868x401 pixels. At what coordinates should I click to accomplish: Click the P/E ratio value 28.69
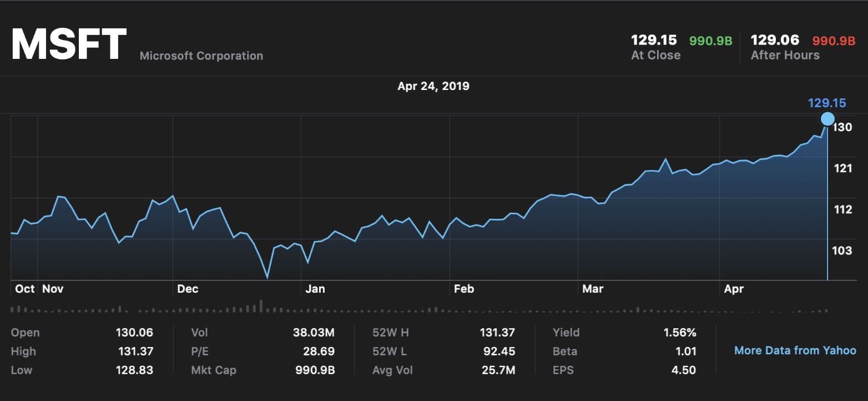pos(319,351)
